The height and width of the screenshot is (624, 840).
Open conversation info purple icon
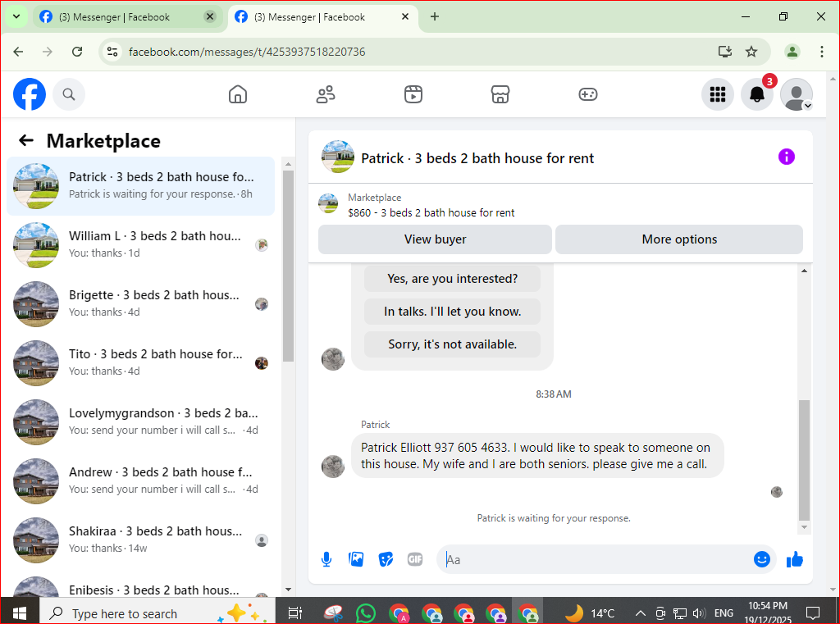pos(787,157)
